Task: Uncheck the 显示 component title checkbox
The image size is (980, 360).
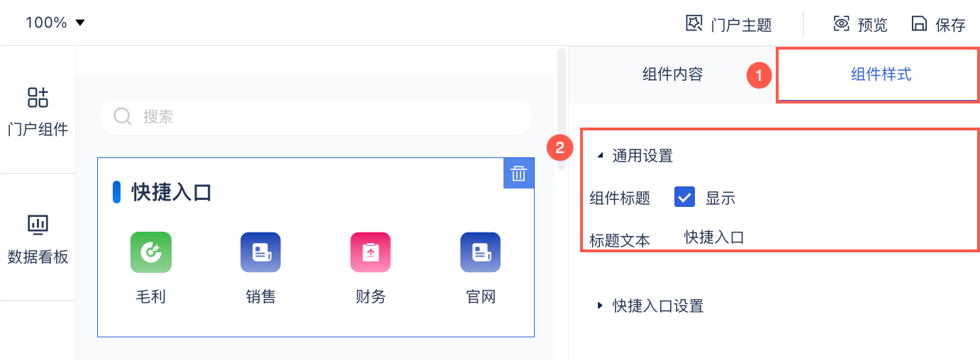Action: (684, 198)
